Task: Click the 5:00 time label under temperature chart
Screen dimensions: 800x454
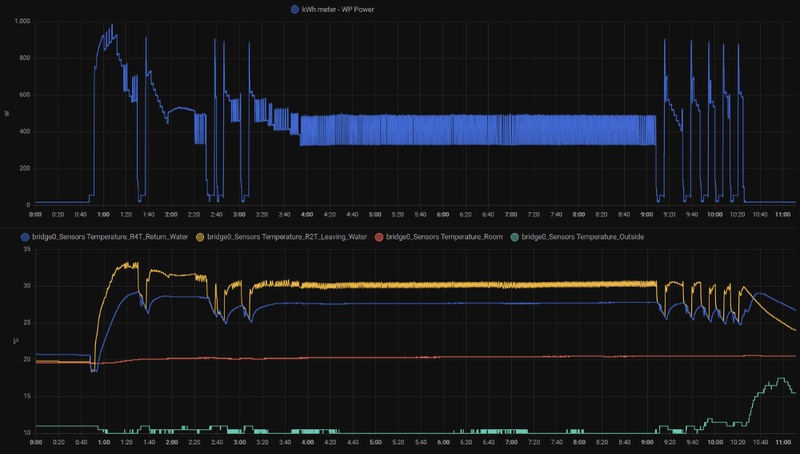Action: click(x=375, y=442)
